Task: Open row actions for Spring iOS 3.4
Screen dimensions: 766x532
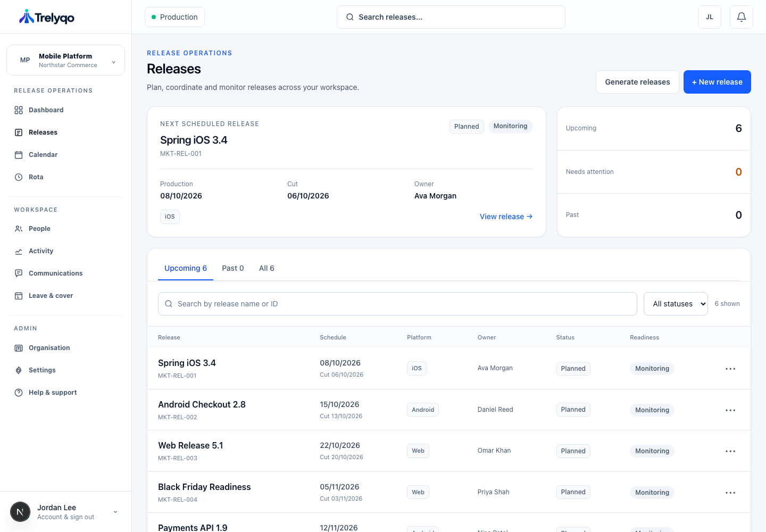Action: click(730, 369)
